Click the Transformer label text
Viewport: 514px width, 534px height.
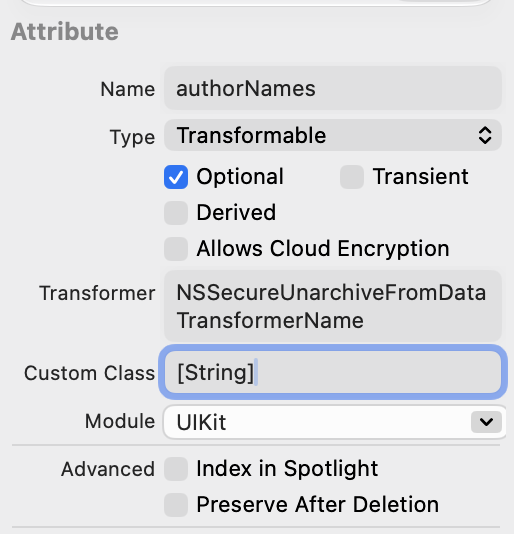pos(97,293)
